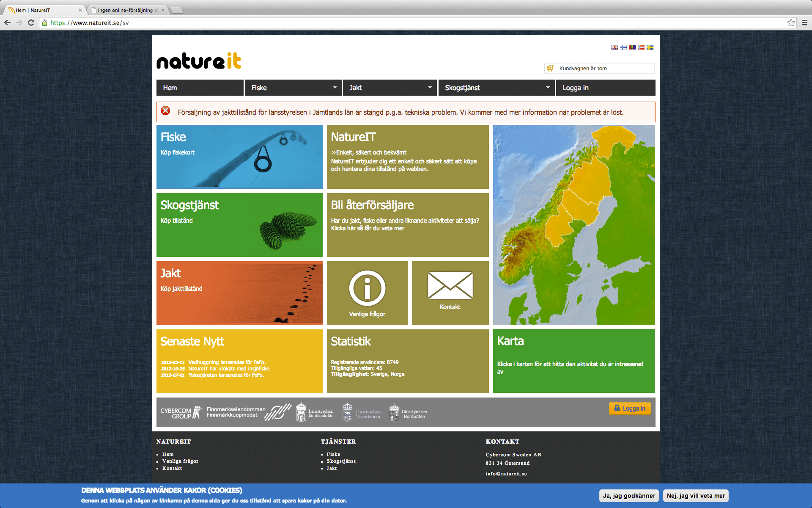This screenshot has width=812, height=508.
Task: Click Logga in in navigation bar
Action: point(606,88)
